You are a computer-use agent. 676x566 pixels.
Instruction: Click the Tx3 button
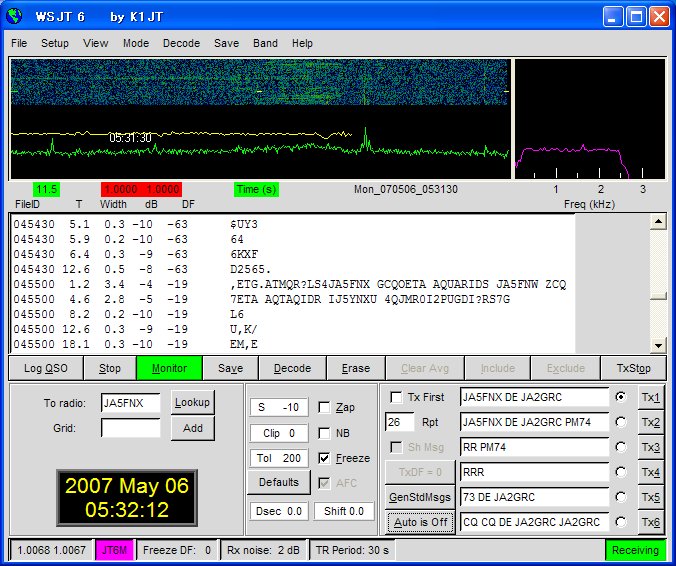click(651, 447)
